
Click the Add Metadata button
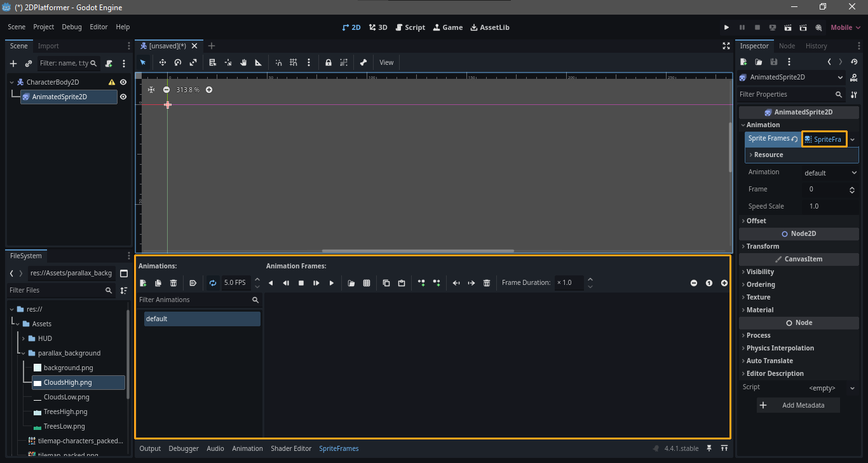point(798,405)
